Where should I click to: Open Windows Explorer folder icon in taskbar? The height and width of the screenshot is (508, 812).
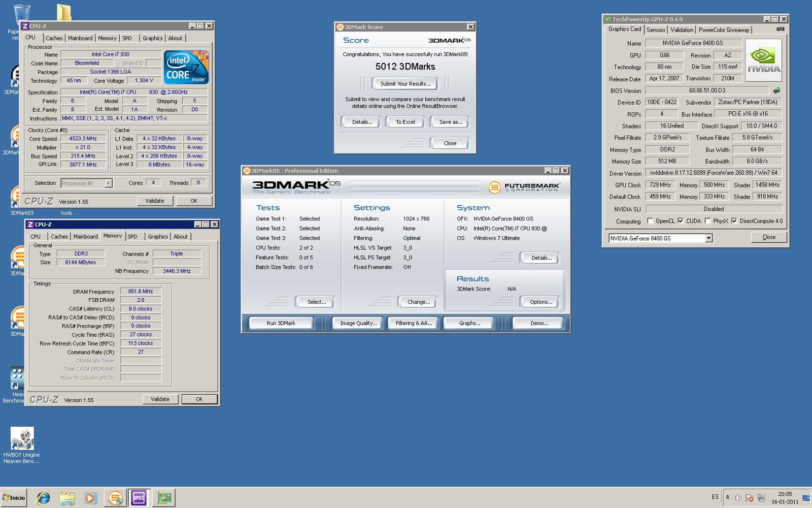(67, 498)
